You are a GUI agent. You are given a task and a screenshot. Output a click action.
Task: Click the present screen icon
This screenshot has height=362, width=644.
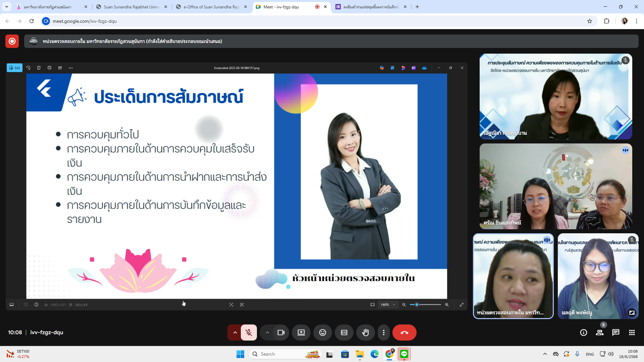301,333
